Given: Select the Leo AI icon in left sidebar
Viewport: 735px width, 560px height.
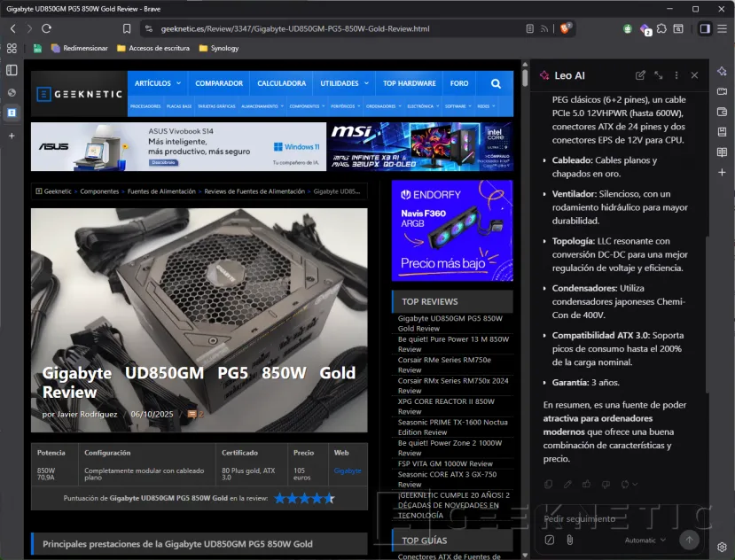Looking at the screenshot, I should click(12, 113).
